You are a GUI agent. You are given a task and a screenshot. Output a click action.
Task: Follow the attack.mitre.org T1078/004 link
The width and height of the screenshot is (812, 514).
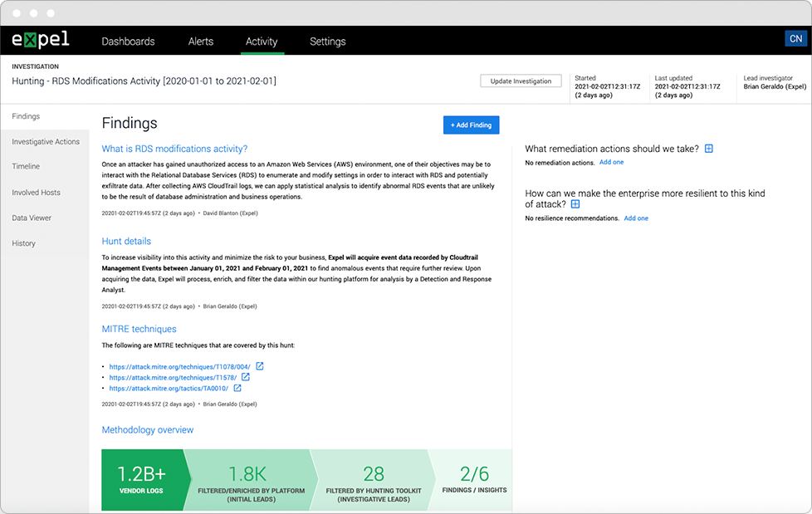179,367
